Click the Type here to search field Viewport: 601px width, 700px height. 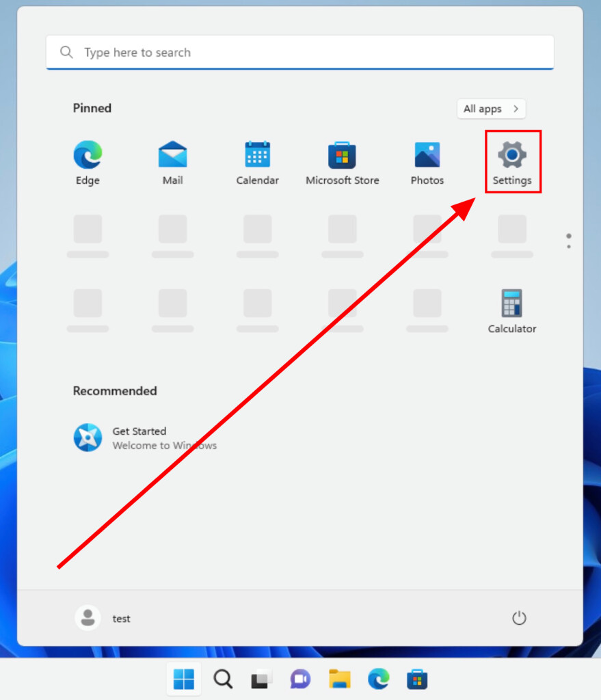click(300, 52)
